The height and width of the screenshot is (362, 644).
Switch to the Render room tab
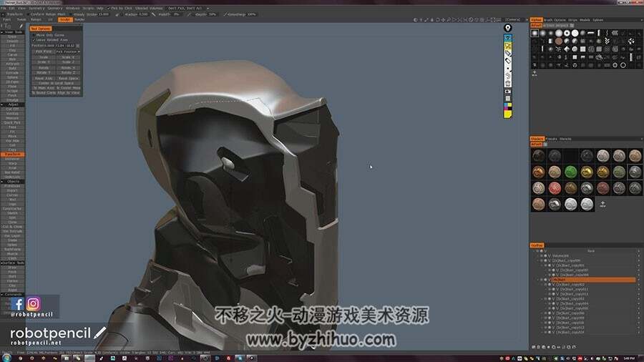click(x=79, y=20)
